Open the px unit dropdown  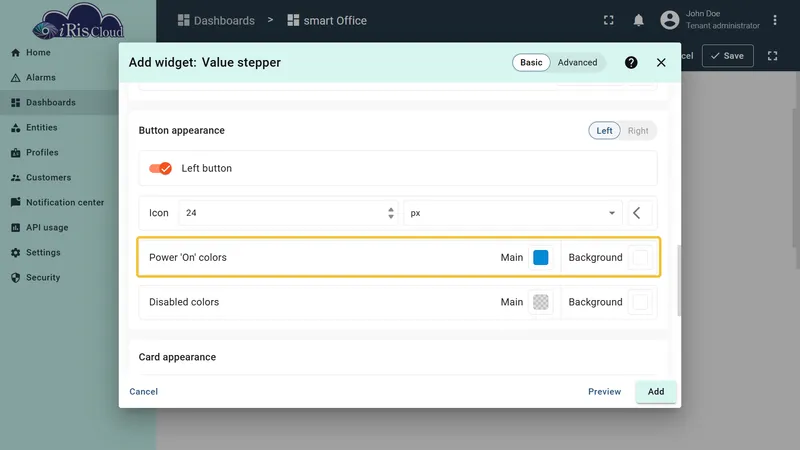(x=512, y=213)
